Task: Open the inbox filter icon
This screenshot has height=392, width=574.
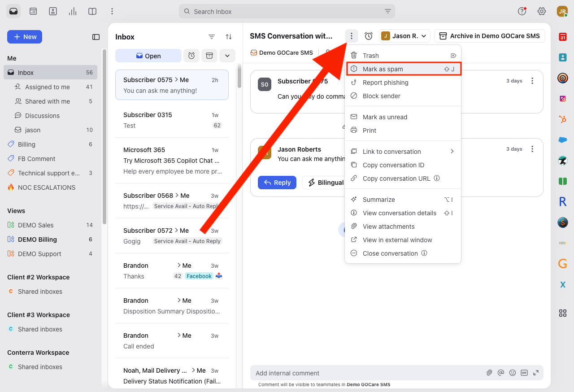Action: tap(212, 37)
